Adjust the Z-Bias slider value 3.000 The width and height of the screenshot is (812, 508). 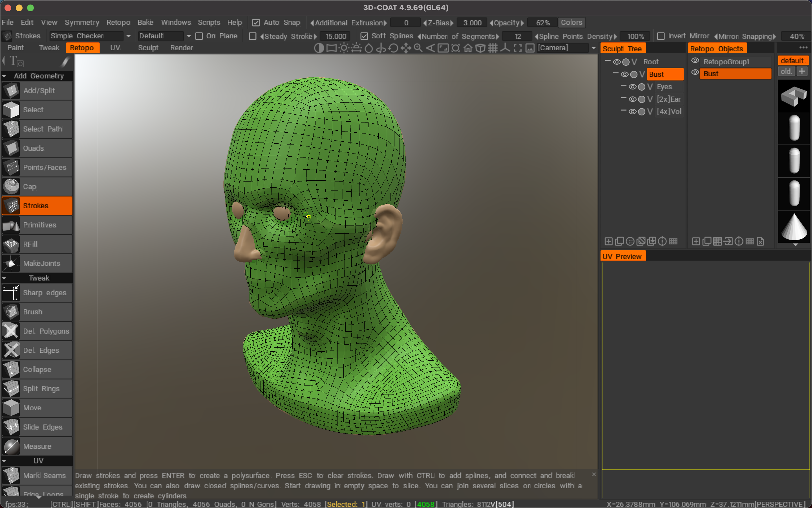(472, 23)
